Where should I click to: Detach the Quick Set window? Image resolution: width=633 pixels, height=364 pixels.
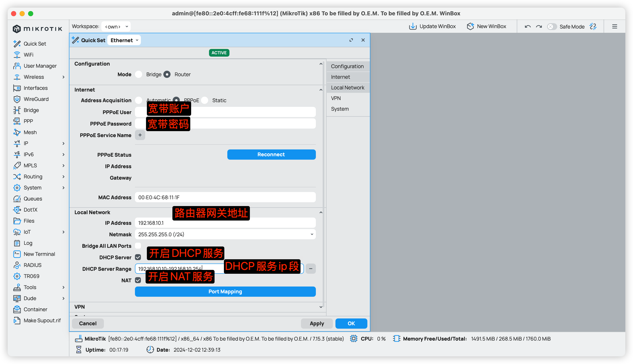351,40
